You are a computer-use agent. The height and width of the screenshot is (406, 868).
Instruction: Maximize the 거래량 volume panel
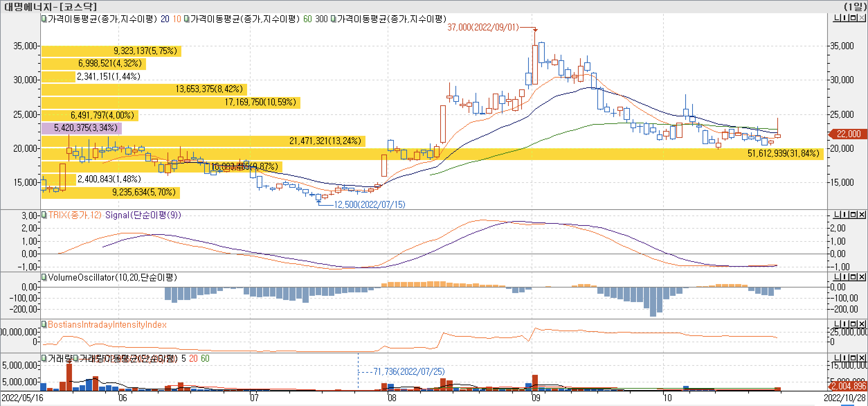853,358
